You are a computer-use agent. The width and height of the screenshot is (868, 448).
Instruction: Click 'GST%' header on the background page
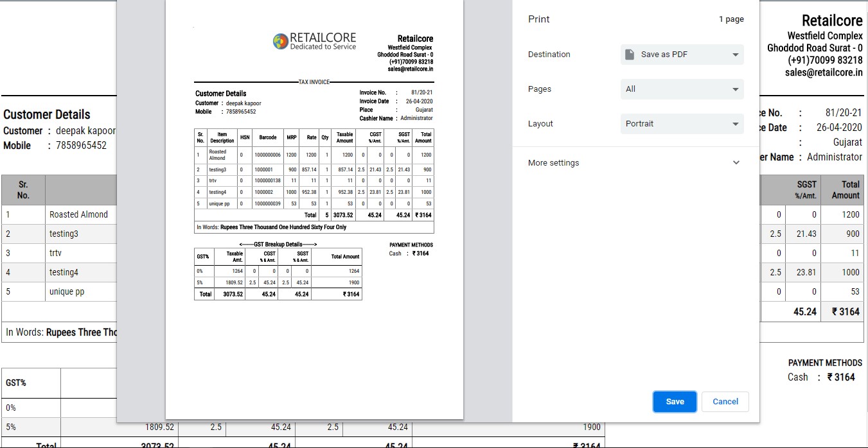coord(16,383)
